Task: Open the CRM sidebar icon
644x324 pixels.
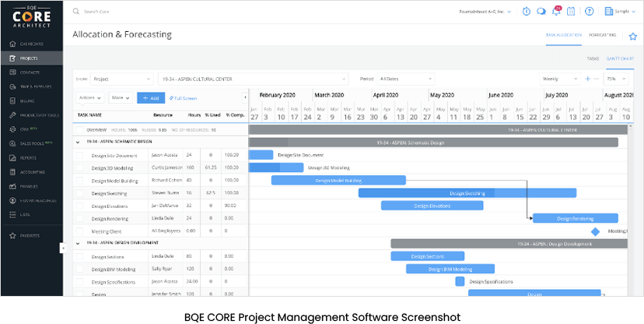Action: (x=12, y=129)
